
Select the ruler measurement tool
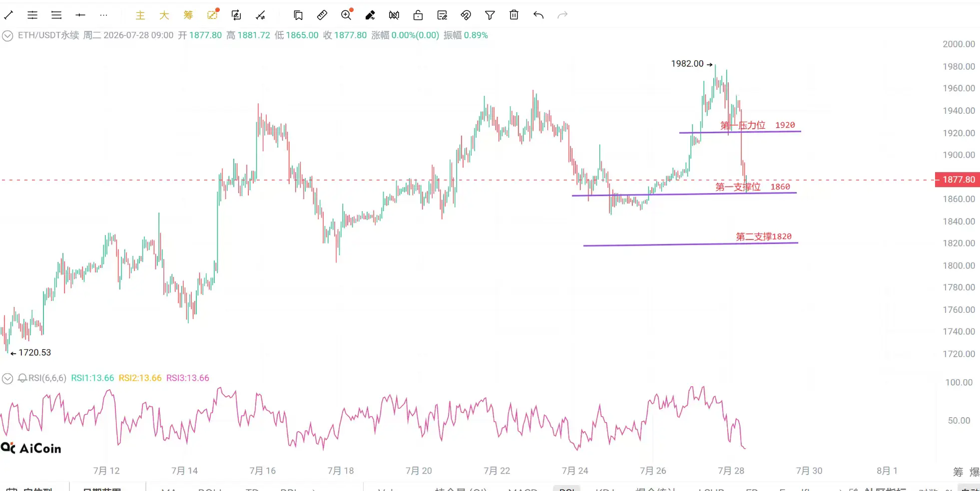pyautogui.click(x=322, y=15)
